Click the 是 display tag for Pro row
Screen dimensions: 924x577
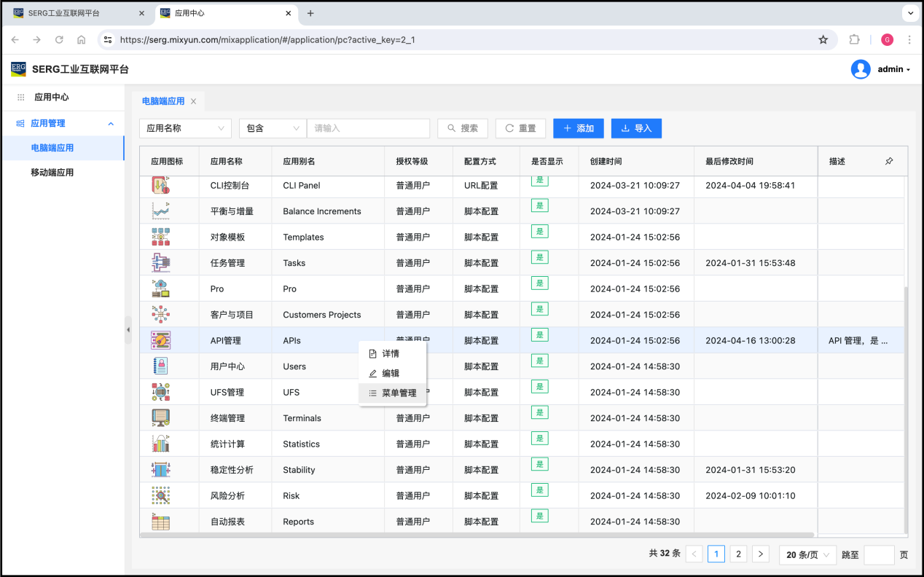(x=539, y=283)
